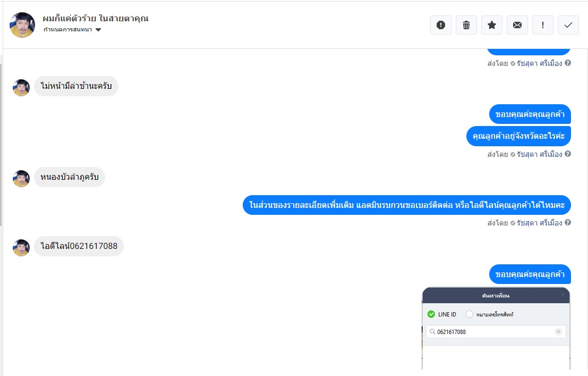This screenshot has height=376, width=588.
Task: Click the message ไอดีไลน์0621617088
Action: 79,246
